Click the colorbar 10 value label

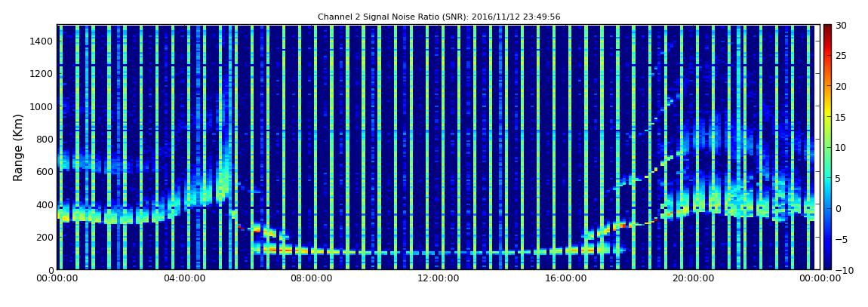point(841,147)
